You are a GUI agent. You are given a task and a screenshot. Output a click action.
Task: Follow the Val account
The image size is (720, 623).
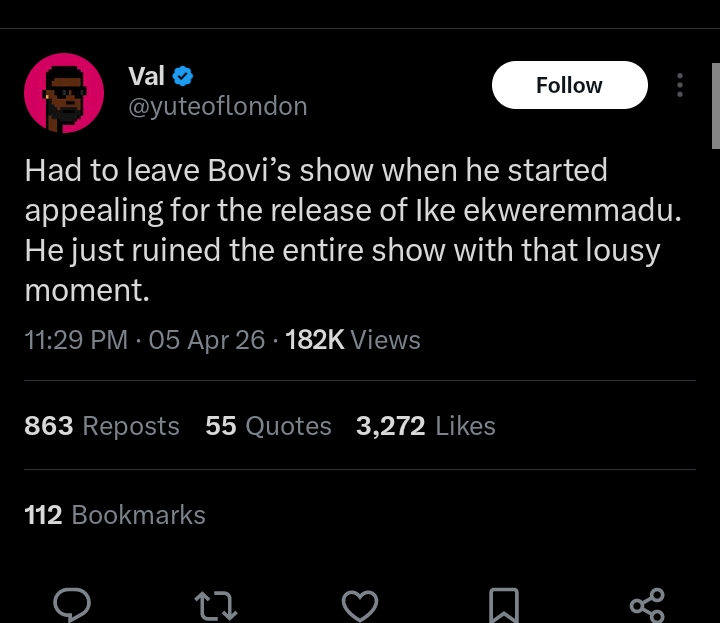[x=569, y=85]
